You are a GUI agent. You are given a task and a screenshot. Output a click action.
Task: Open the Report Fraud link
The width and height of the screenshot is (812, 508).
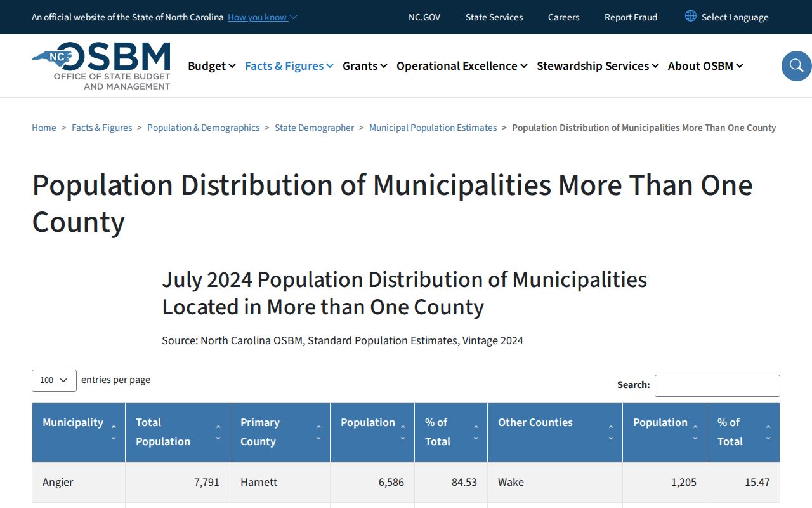[x=631, y=17]
